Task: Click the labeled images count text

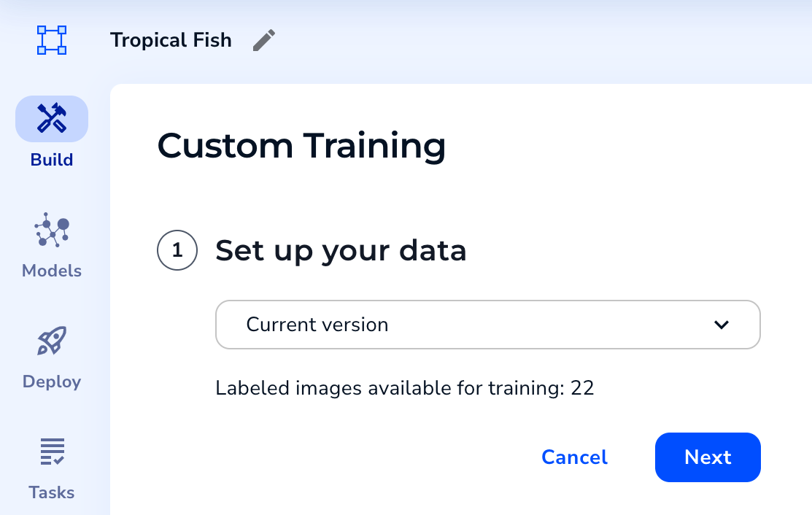Action: click(x=405, y=388)
